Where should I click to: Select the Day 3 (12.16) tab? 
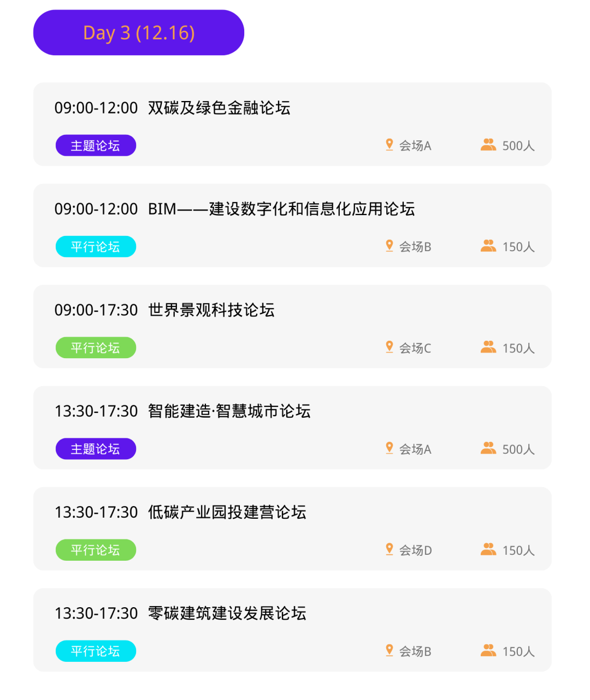click(139, 32)
